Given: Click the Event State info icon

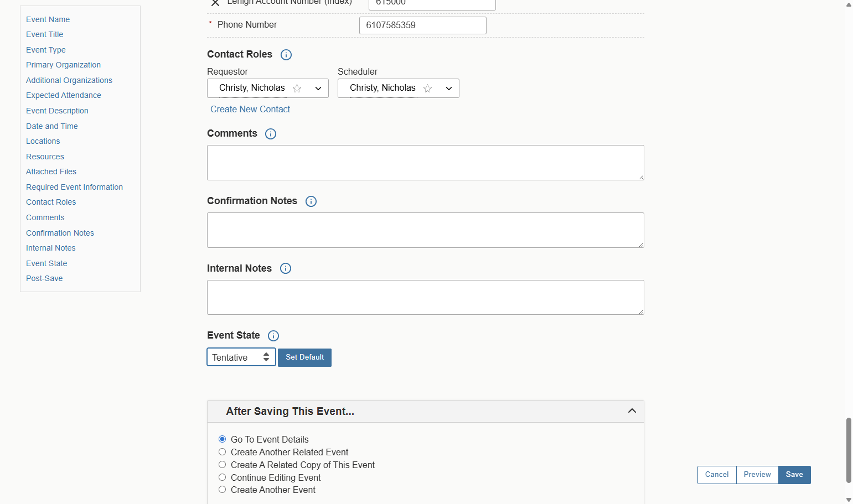Looking at the screenshot, I should pyautogui.click(x=273, y=336).
